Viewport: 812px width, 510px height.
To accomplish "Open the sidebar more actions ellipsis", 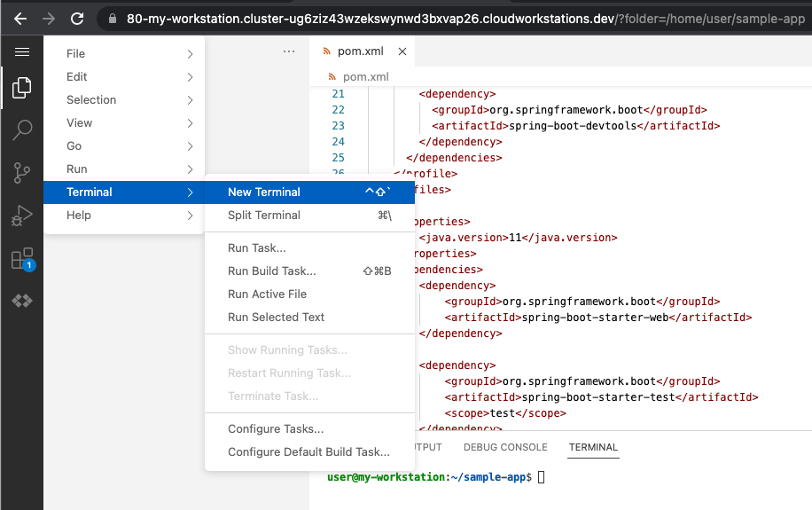I will pos(289,51).
